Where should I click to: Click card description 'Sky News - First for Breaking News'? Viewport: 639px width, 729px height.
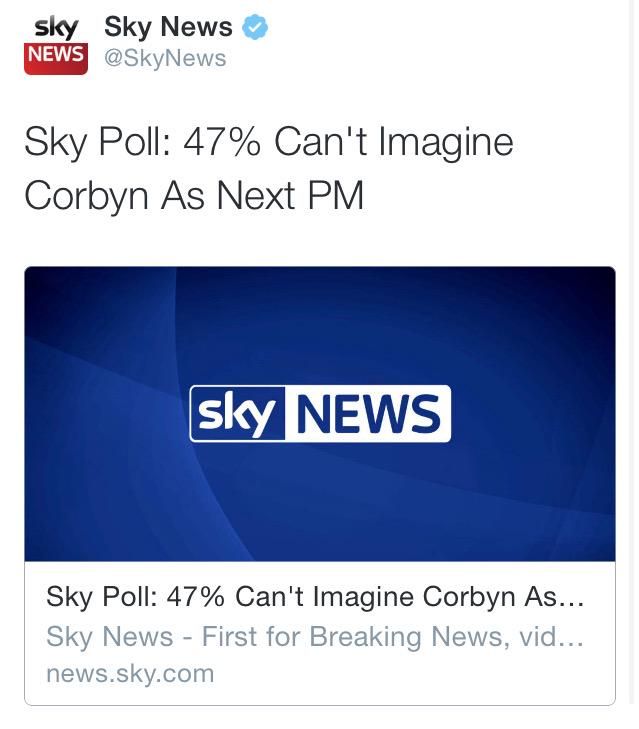(x=315, y=636)
